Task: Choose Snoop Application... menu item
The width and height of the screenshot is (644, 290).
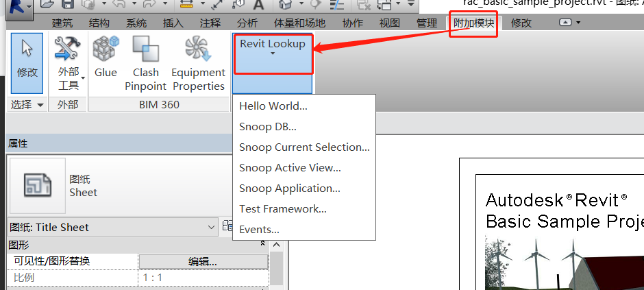Action: [x=304, y=188]
